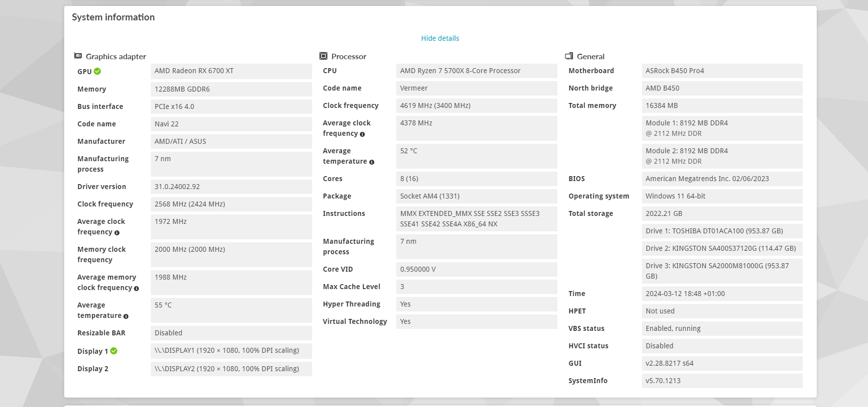Click the Drive 2: KINGSTON SA400S37120G entry

(x=722, y=248)
